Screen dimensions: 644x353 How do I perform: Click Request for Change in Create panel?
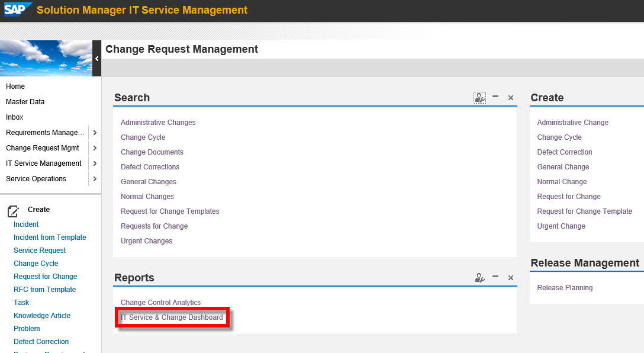click(x=569, y=197)
